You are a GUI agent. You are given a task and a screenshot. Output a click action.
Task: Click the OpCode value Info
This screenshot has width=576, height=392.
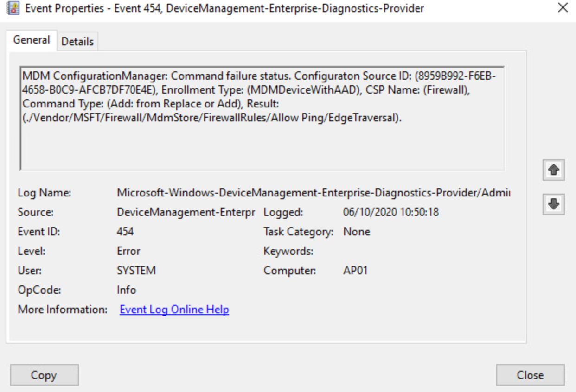[x=127, y=290]
